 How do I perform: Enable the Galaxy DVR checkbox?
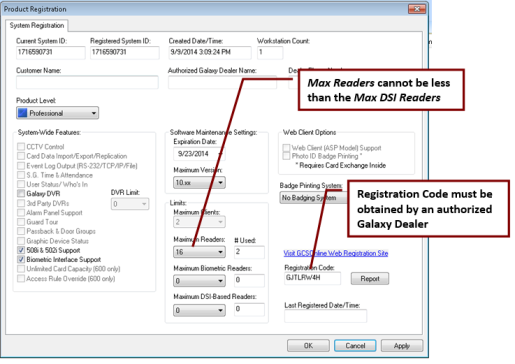[21, 194]
